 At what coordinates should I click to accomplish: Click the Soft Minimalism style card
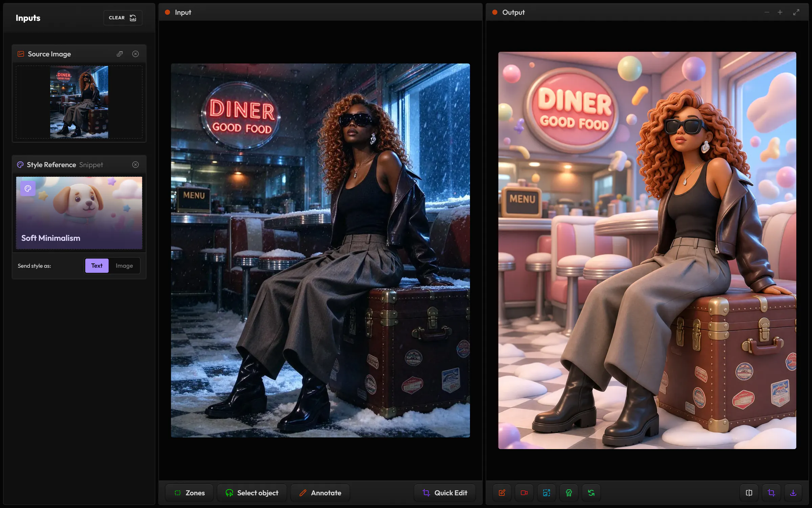tap(79, 213)
